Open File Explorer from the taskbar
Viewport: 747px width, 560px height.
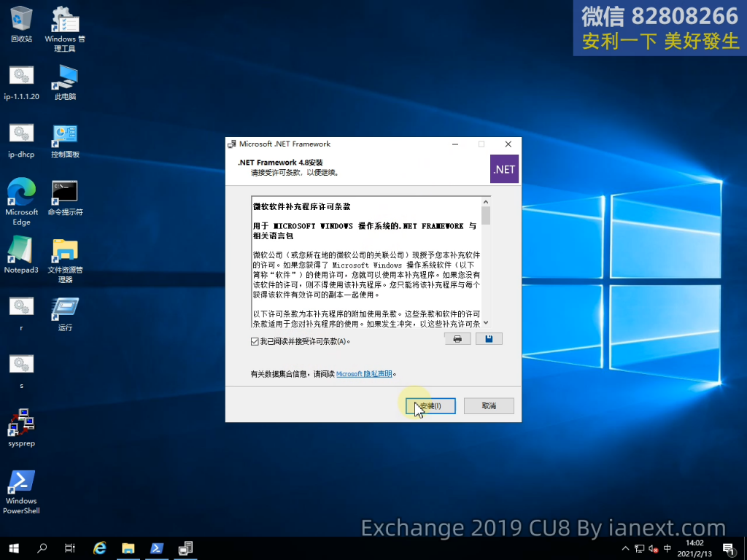click(128, 548)
